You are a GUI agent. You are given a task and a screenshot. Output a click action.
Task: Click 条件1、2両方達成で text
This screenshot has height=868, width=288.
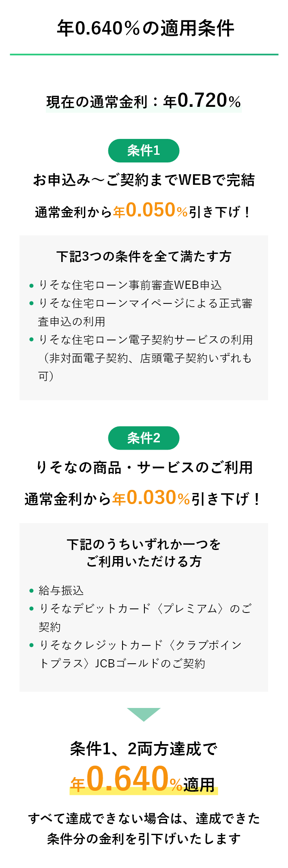point(144,749)
